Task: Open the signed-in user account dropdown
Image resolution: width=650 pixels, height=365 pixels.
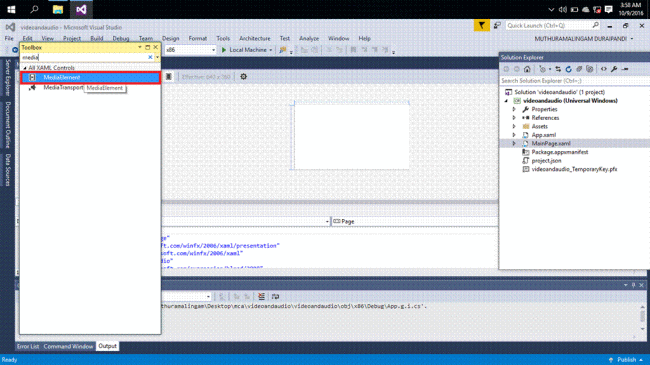Action: tap(632, 39)
